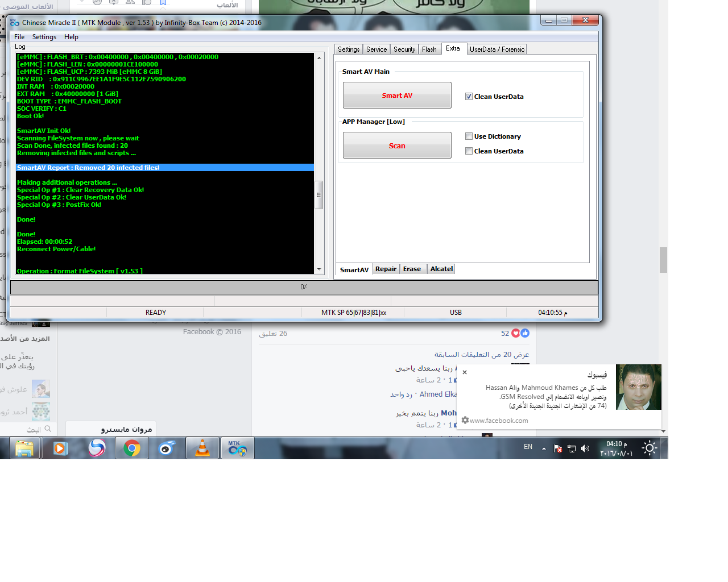Enable the Use Dictionary checkbox

click(x=469, y=136)
